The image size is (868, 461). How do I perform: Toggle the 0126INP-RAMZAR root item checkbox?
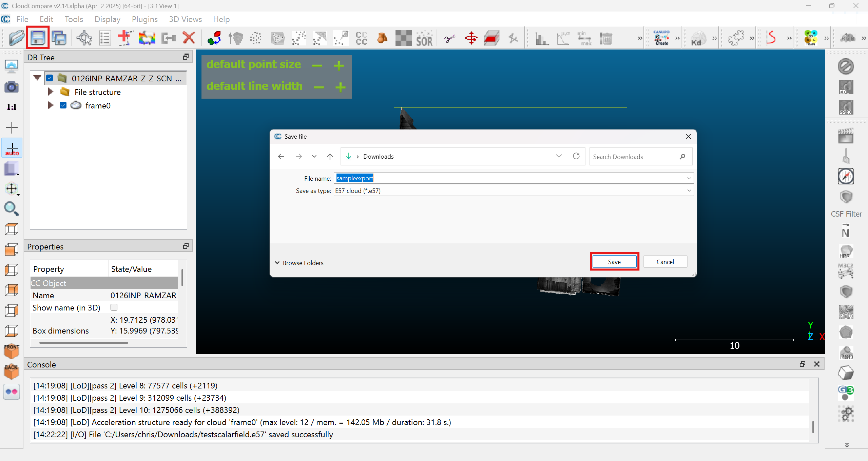[50, 78]
